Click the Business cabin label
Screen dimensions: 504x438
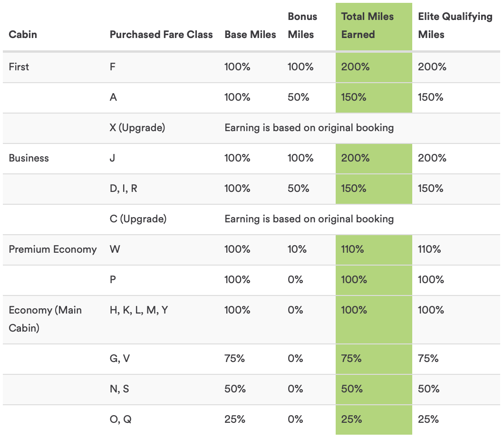[x=29, y=158]
